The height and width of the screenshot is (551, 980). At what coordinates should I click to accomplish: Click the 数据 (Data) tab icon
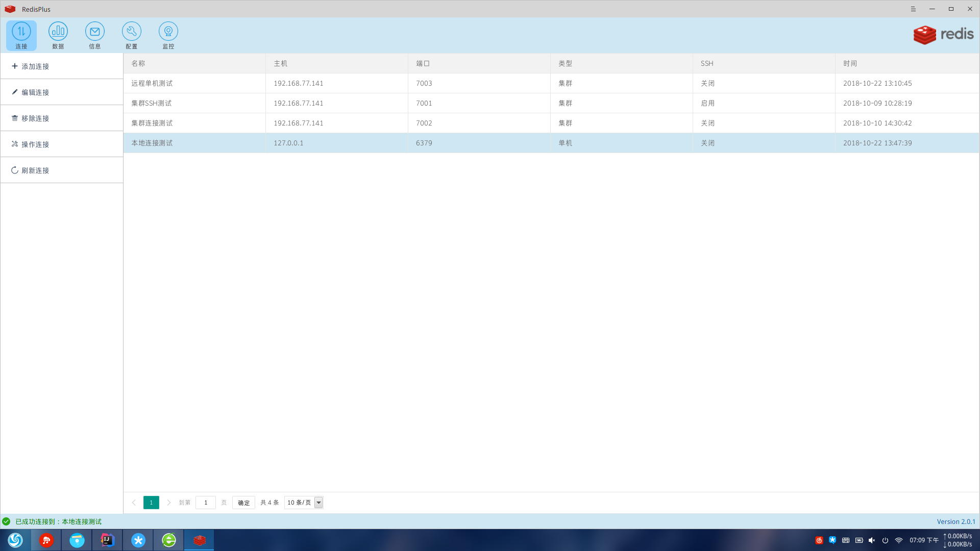pyautogui.click(x=58, y=35)
